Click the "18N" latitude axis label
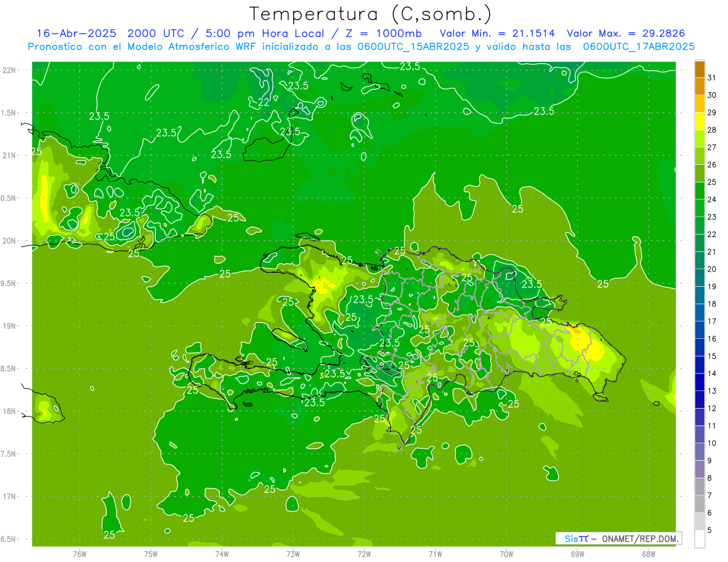Screen dimensions: 728x562 [x=10, y=411]
